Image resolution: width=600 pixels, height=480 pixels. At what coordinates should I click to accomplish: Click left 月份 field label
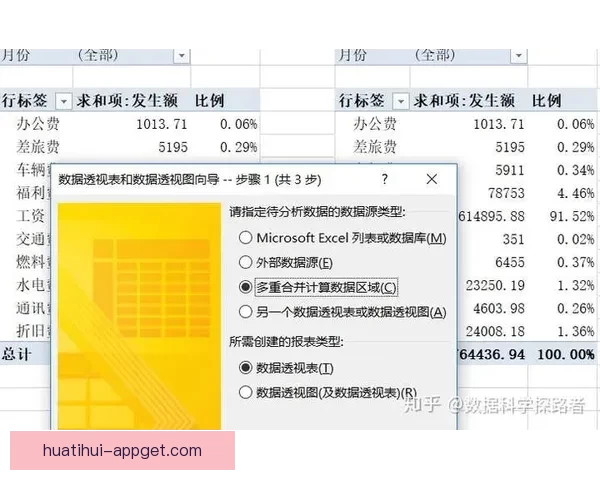click(x=16, y=56)
